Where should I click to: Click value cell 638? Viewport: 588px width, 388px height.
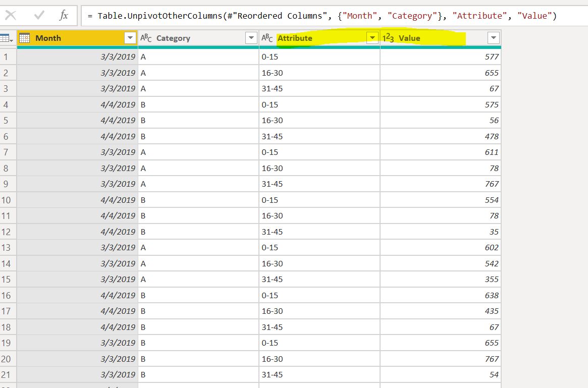click(441, 295)
